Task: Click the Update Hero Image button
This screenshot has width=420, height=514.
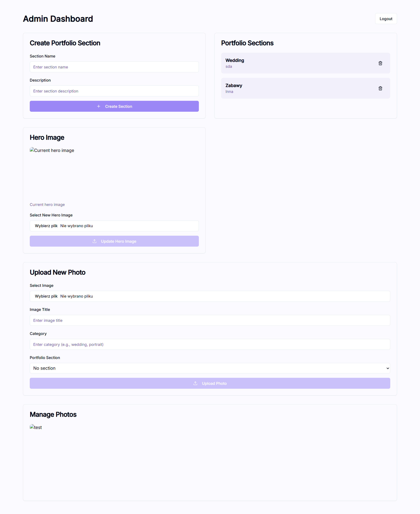Action: pos(114,241)
